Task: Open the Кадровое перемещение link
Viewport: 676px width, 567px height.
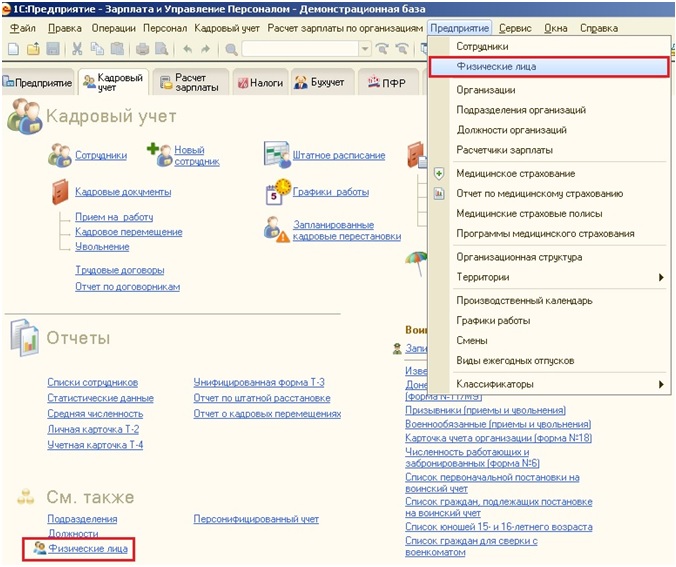Action: pos(128,232)
